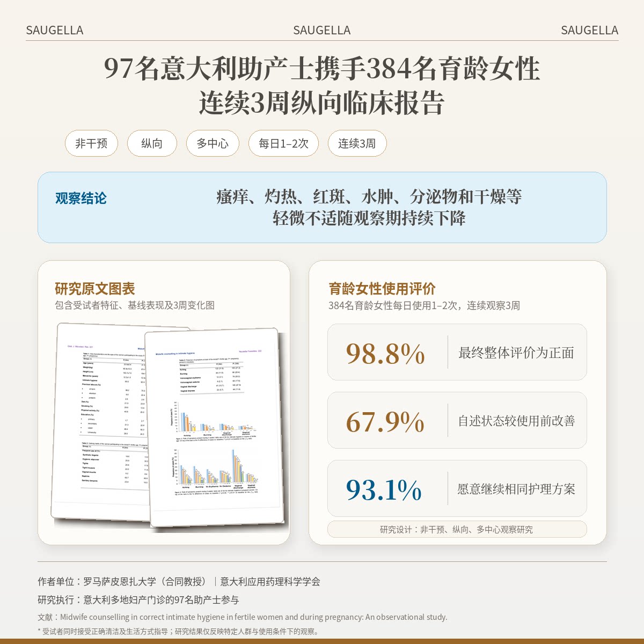Click the upper bar chart in front page
Screen dimensions: 644x644
tap(214, 417)
